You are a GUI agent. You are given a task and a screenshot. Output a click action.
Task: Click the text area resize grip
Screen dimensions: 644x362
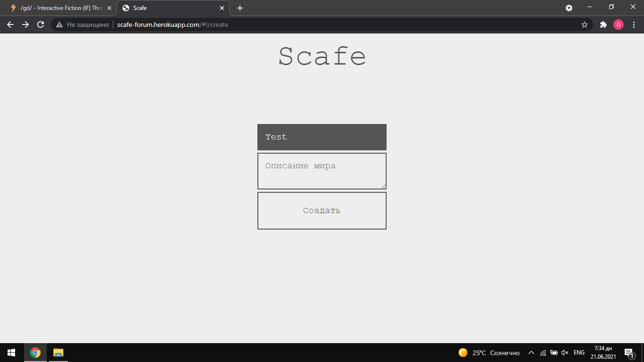pyautogui.click(x=383, y=186)
